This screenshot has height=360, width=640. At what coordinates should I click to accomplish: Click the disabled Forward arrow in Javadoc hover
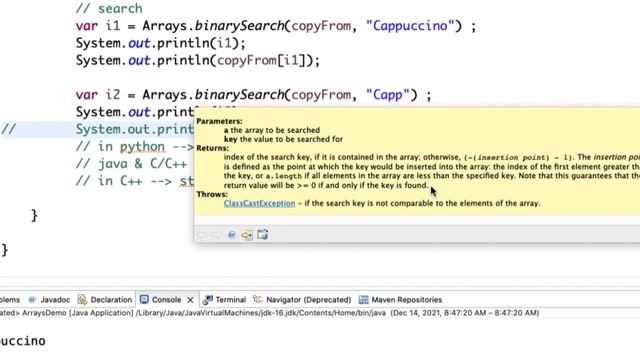click(x=216, y=235)
